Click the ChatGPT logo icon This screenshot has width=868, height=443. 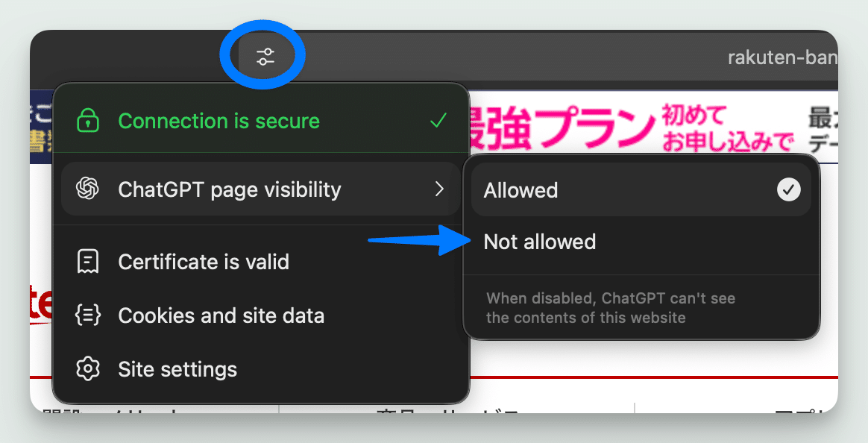click(87, 189)
